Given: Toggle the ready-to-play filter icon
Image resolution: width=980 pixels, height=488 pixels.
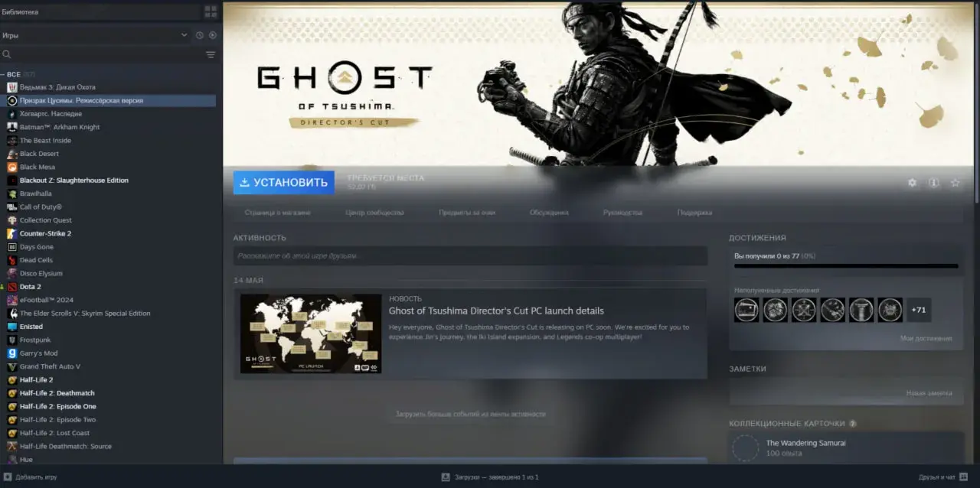Looking at the screenshot, I should (x=213, y=35).
